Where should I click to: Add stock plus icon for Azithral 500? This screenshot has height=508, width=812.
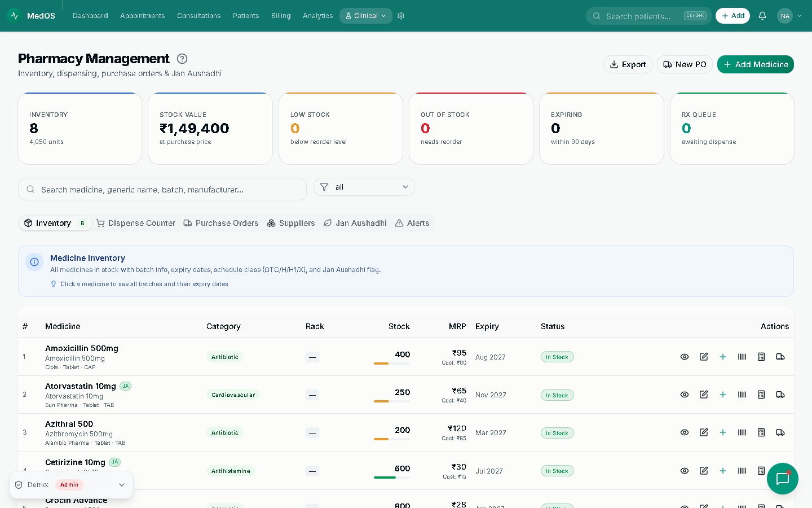723,432
